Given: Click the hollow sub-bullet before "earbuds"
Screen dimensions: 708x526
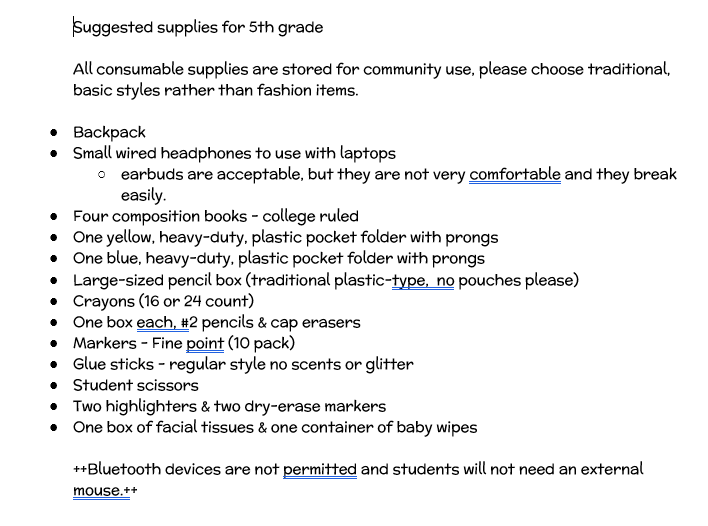Looking at the screenshot, I should point(102,174).
